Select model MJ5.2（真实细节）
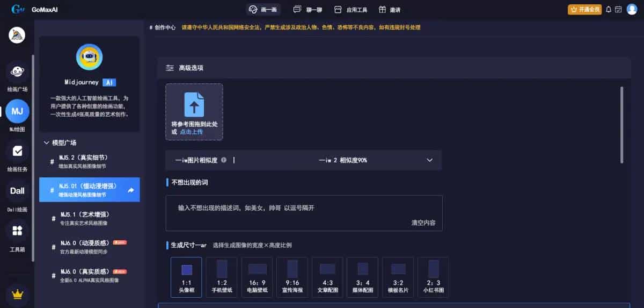This screenshot has width=644, height=308. [x=90, y=161]
